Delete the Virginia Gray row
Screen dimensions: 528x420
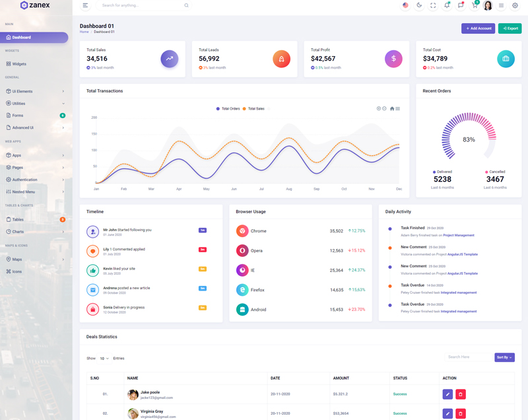pyautogui.click(x=461, y=413)
